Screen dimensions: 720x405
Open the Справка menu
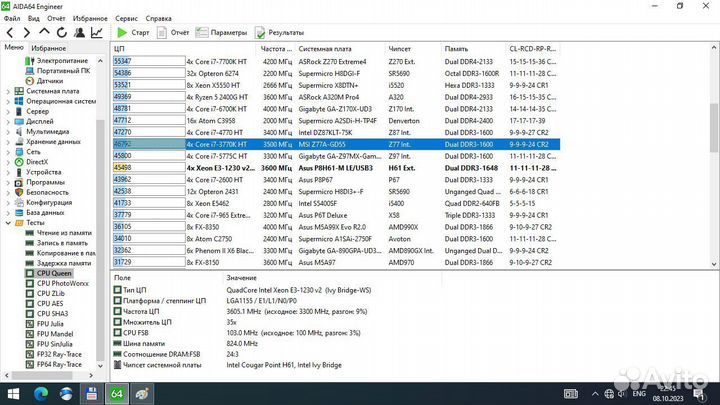point(158,18)
